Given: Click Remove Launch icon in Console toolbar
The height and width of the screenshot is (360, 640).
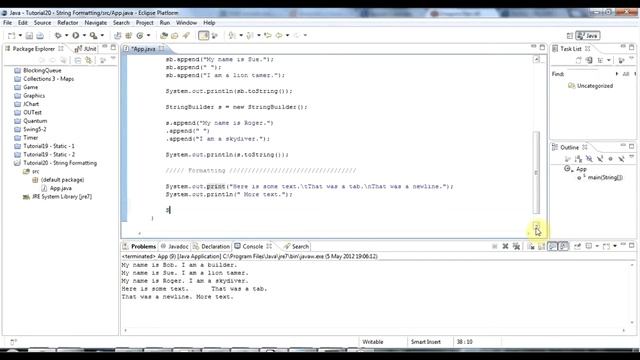Looking at the screenshot, I should pyautogui.click(x=505, y=246).
